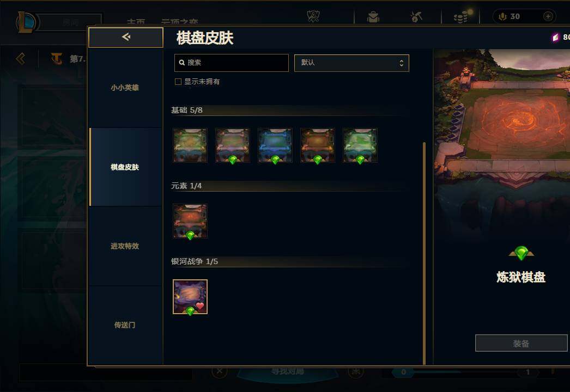The width and height of the screenshot is (570, 392).
Task: Click the dropdown arrows on 默认 box
Action: (x=401, y=63)
